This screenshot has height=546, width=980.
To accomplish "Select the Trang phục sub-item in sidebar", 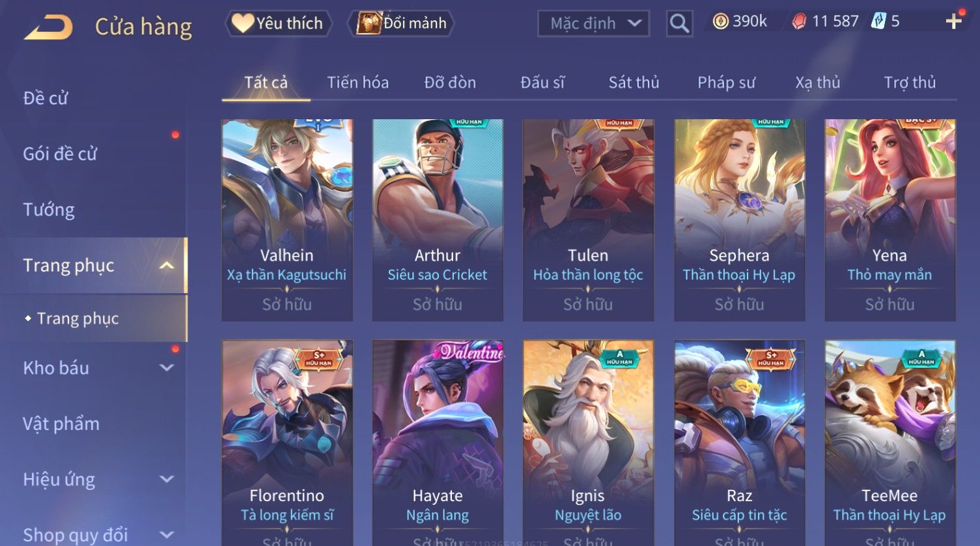I will tap(77, 318).
